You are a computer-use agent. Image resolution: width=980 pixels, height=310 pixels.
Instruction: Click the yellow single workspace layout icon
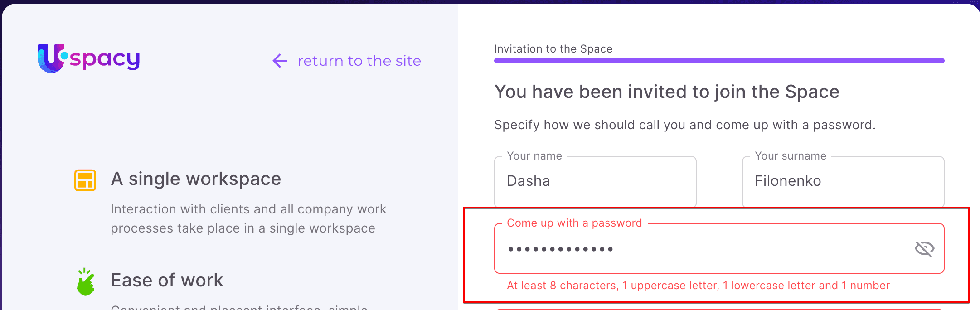click(x=85, y=180)
